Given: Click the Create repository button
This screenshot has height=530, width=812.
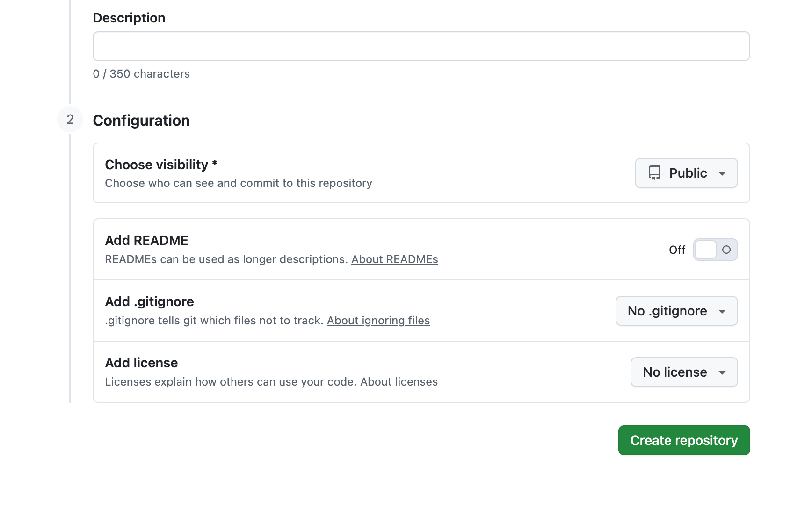Looking at the screenshot, I should click(684, 440).
